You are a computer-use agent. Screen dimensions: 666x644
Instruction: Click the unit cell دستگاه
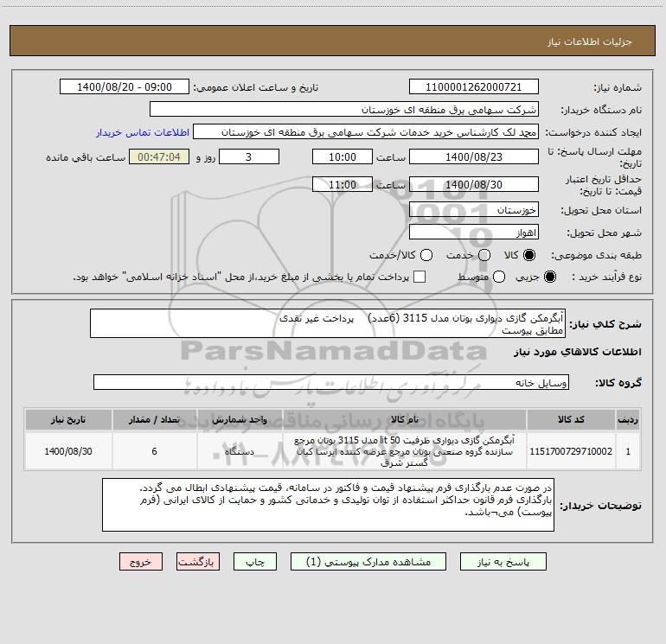240,451
